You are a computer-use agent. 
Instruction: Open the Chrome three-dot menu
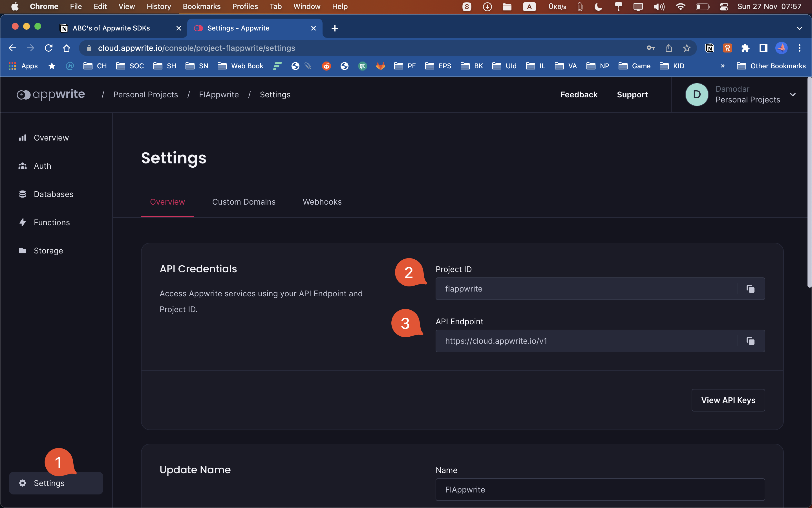click(x=800, y=48)
